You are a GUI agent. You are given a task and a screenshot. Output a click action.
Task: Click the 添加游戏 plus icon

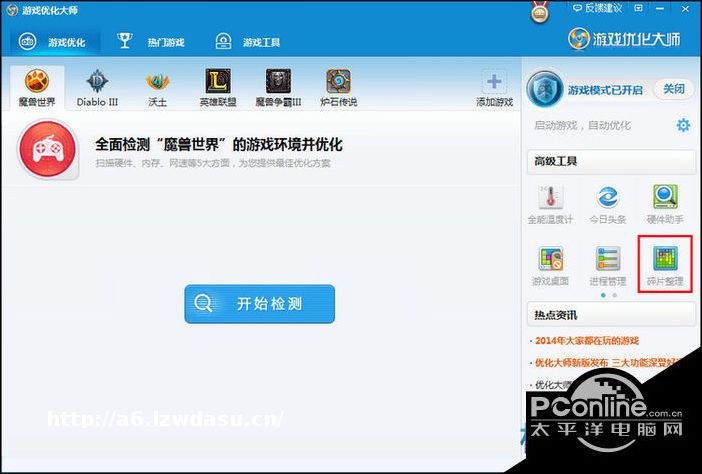tap(494, 83)
